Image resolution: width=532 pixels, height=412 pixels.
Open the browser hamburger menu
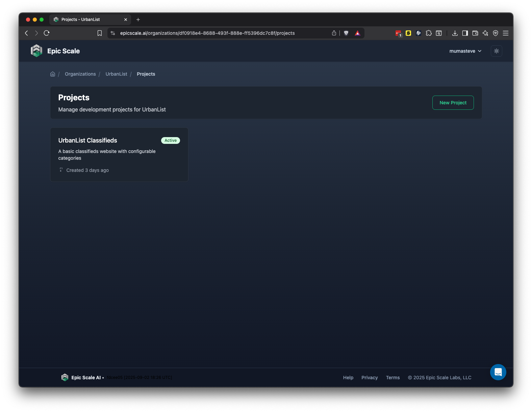(x=506, y=33)
